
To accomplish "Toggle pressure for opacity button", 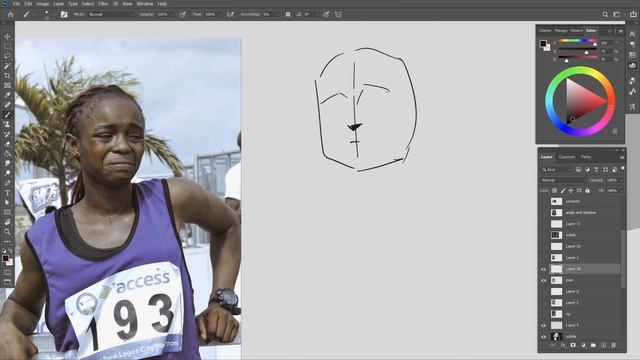I will [182, 14].
